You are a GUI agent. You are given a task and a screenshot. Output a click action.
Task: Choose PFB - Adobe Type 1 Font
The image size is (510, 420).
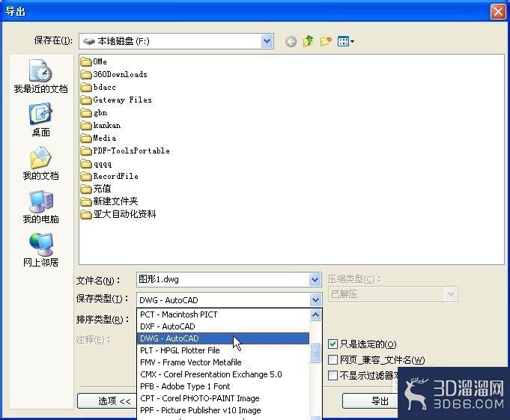[223, 386]
